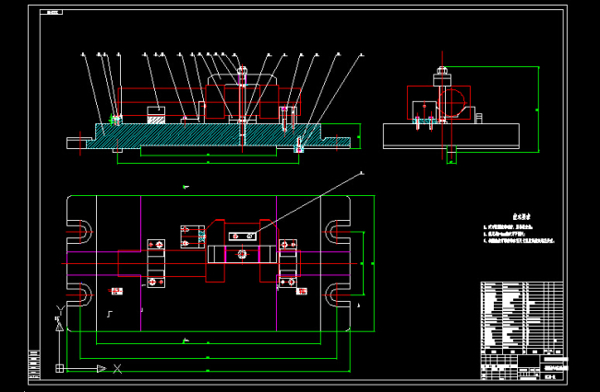Select the small label box at sheet top-left corner

51,12
